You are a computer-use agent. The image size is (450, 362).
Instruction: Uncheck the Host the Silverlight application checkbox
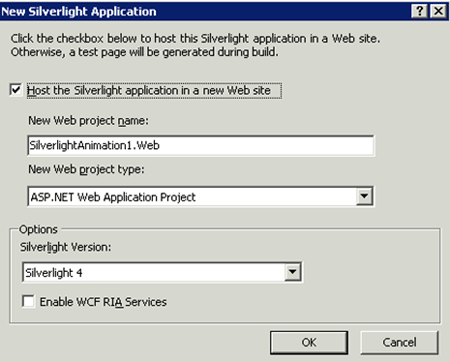16,90
